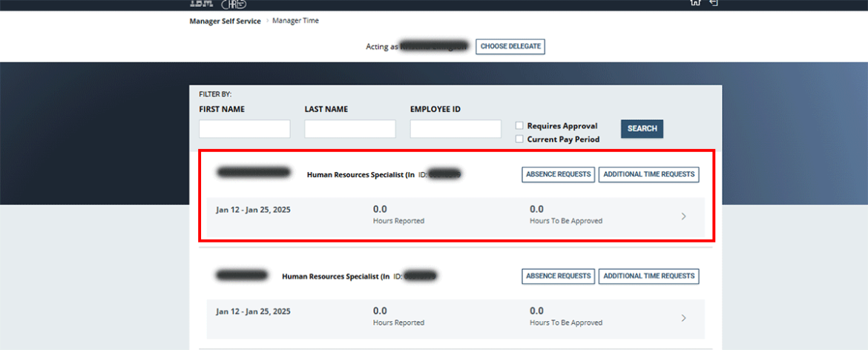
Task: Expand first employee's Jan 12 - Jan 25 timesheet chevron
Action: (683, 217)
